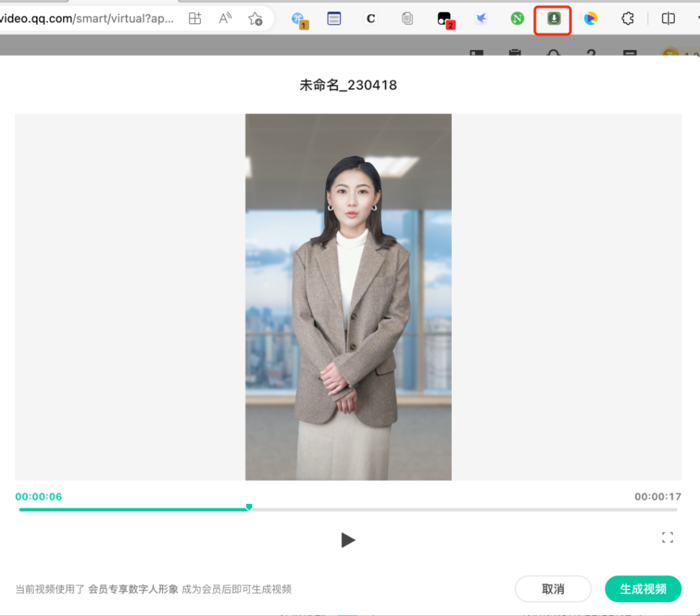Open the translate extension icon
Screen dimensions: 700x616
[481, 18]
